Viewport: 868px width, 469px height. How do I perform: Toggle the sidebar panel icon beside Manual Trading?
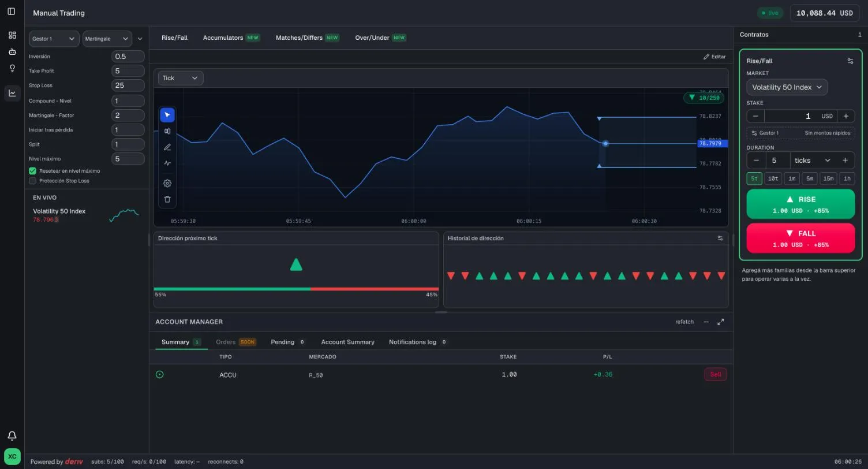[12, 12]
